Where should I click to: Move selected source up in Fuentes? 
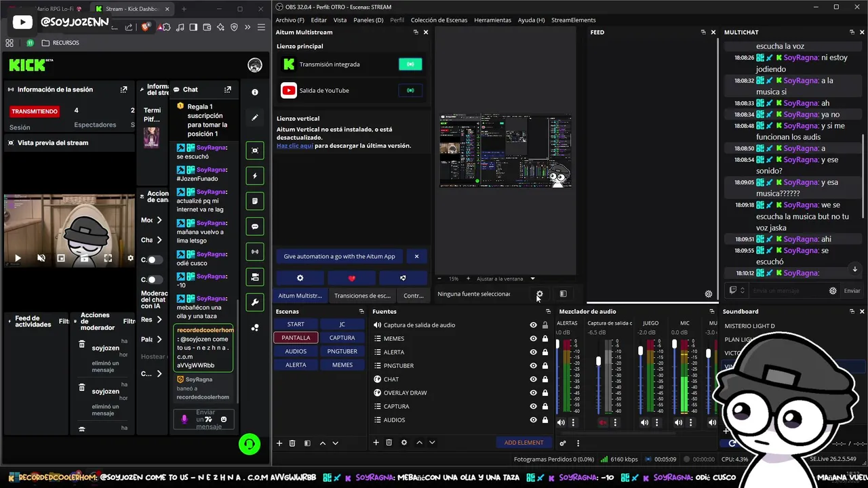[x=419, y=443]
